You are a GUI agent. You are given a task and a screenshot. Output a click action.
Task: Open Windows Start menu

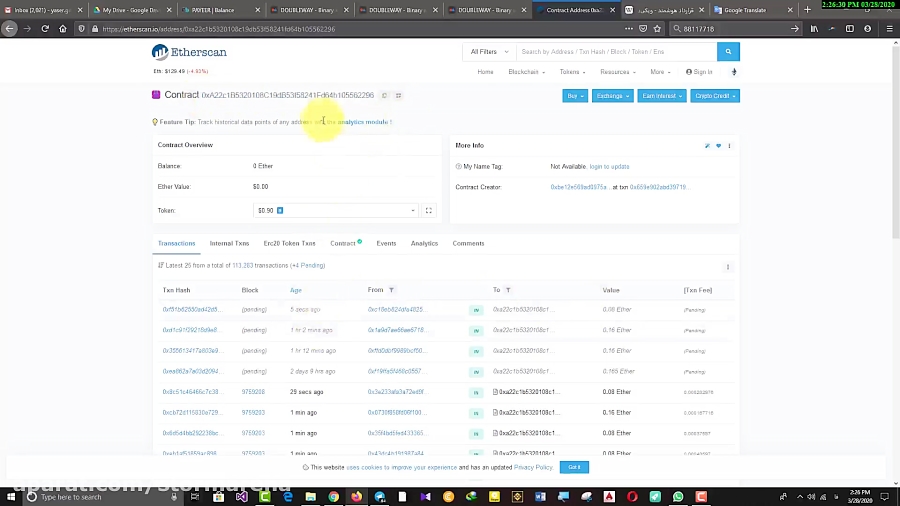point(11,497)
